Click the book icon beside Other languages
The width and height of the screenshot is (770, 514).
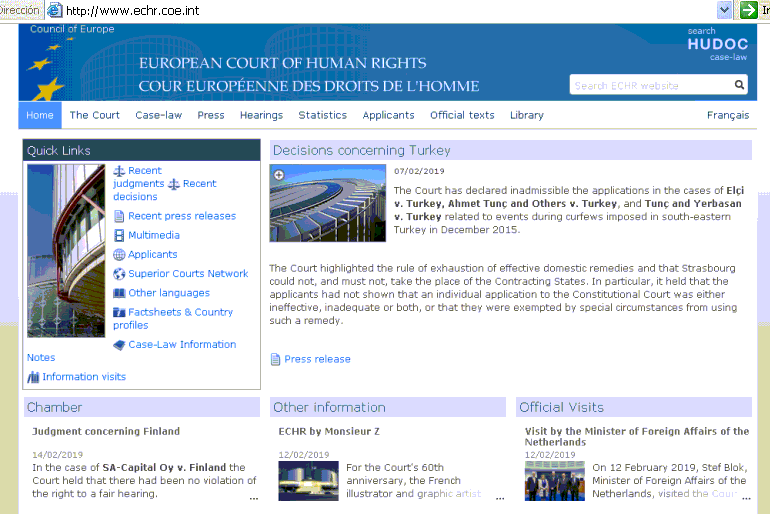(119, 293)
